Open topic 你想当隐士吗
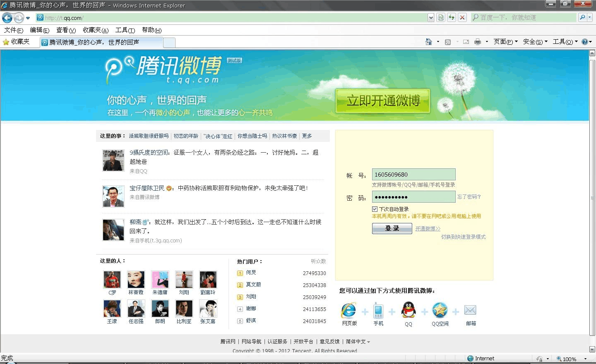 [252, 136]
